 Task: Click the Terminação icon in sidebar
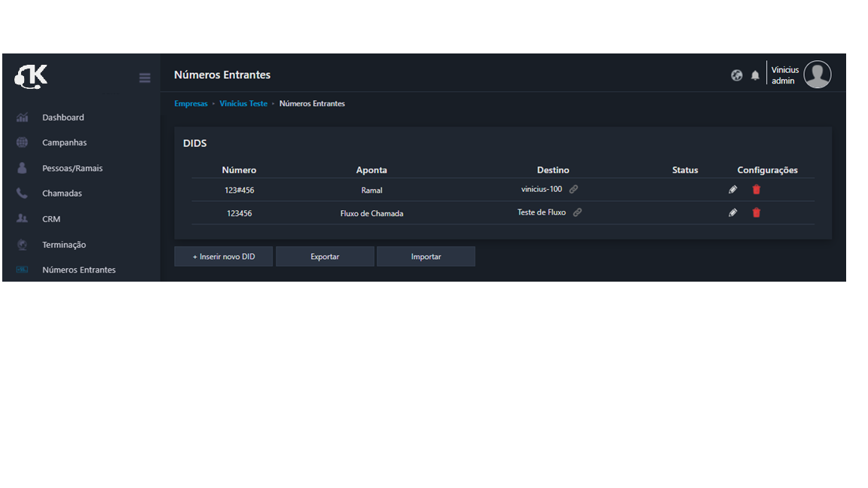click(x=22, y=244)
